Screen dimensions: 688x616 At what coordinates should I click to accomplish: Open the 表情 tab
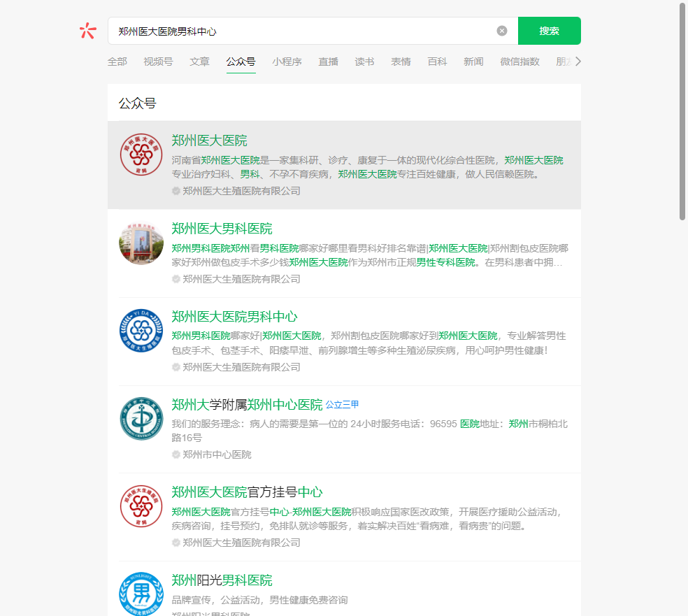[401, 62]
